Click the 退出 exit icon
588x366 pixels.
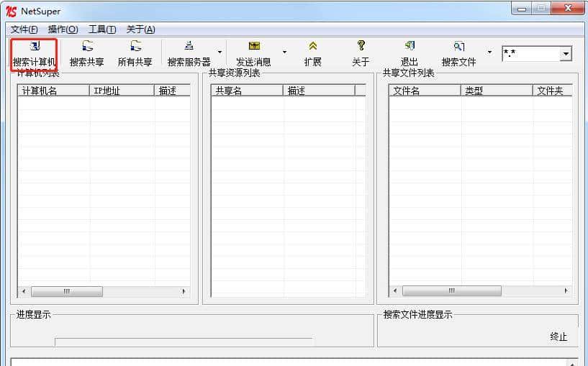(410, 46)
